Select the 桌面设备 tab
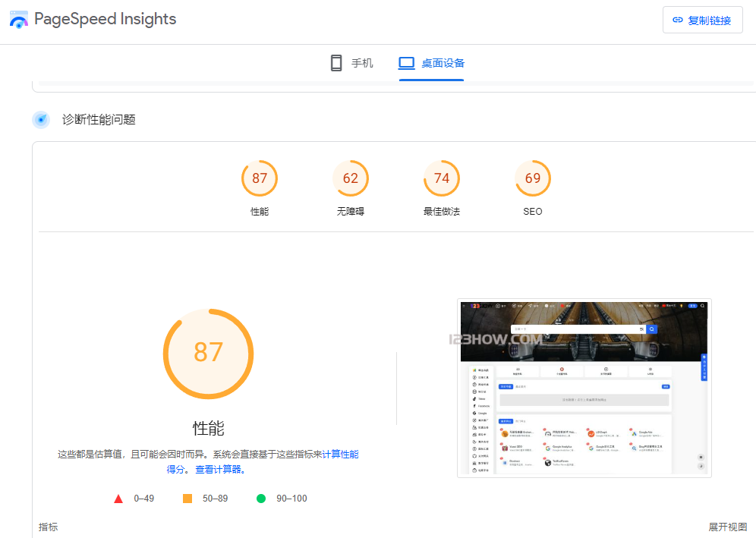The height and width of the screenshot is (538, 756). [x=432, y=63]
